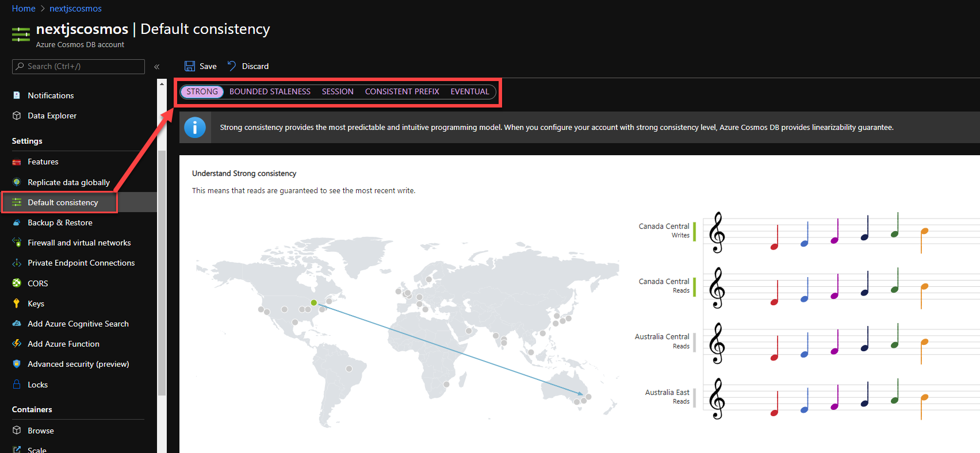The height and width of the screenshot is (453, 980).
Task: Click the blue information icon in banner
Action: pyautogui.click(x=195, y=128)
